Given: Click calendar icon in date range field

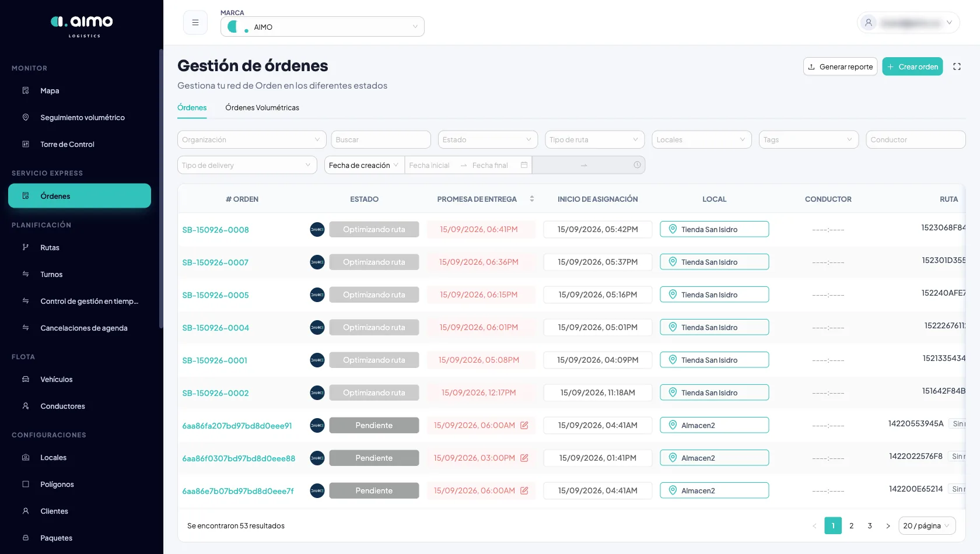Looking at the screenshot, I should [524, 165].
